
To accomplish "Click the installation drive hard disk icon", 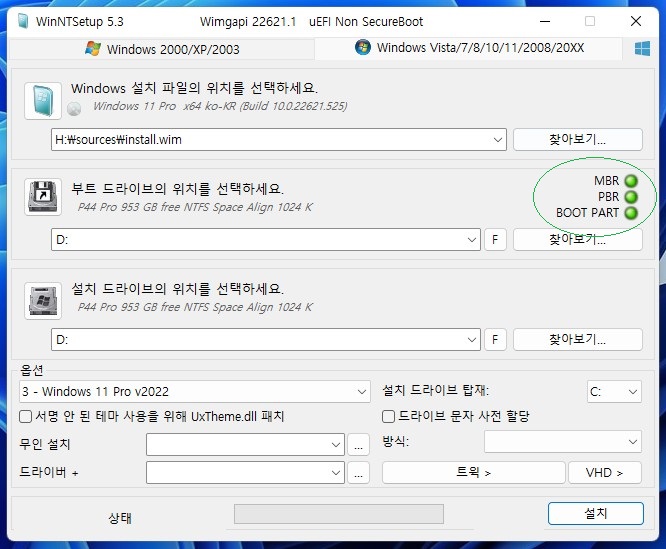I will click(x=43, y=301).
